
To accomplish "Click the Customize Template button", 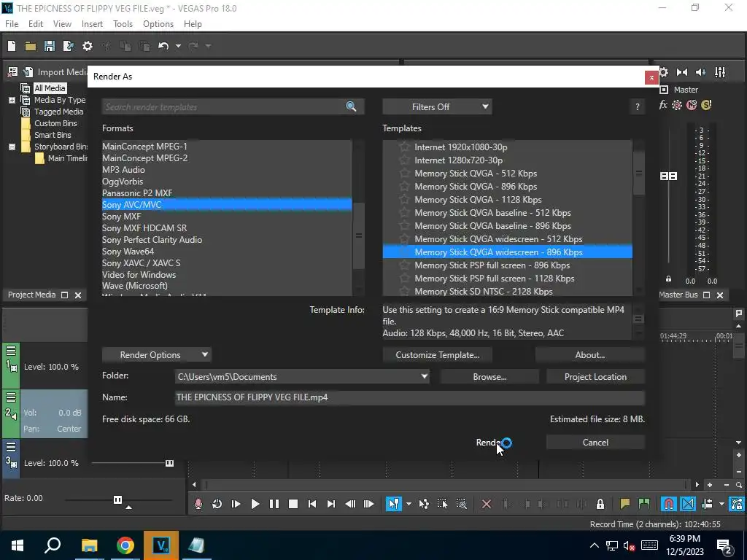I will click(x=438, y=355).
